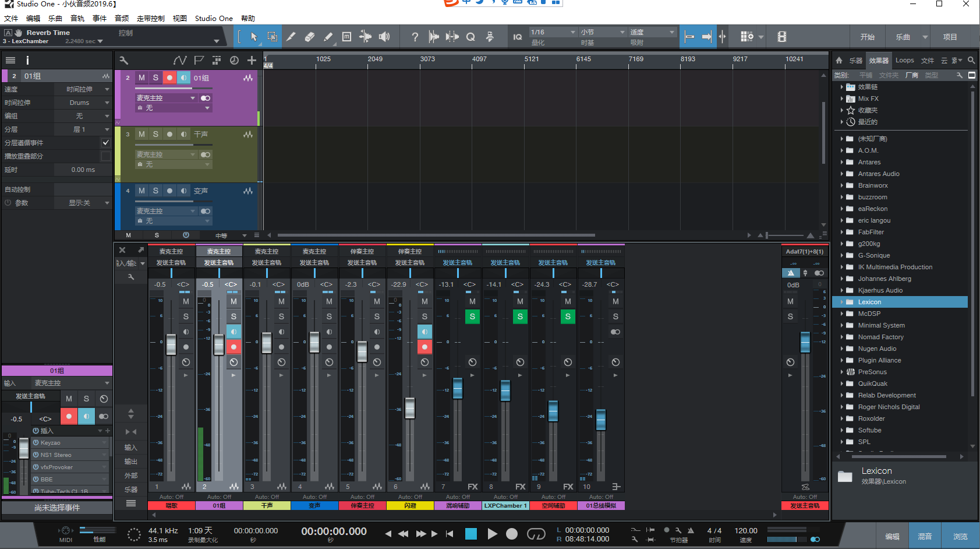Viewport: 980px width, 549px height.
Task: Mute the 01组 track in arrangement
Action: coord(141,78)
